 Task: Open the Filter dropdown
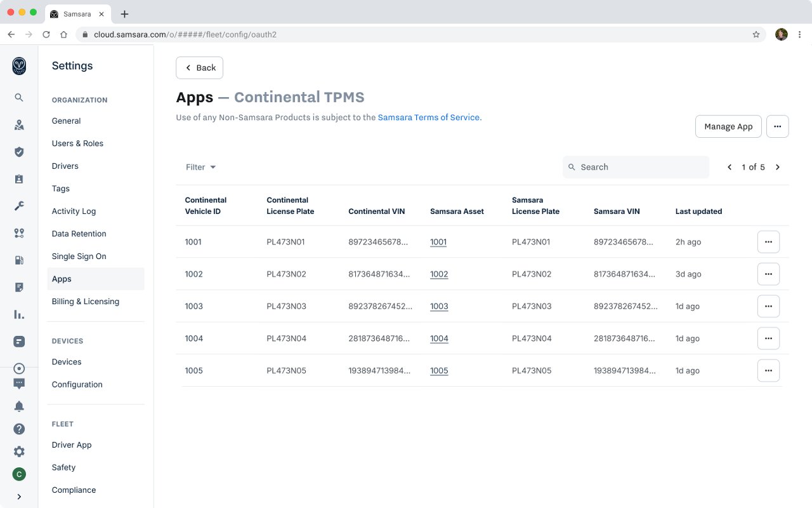point(201,167)
